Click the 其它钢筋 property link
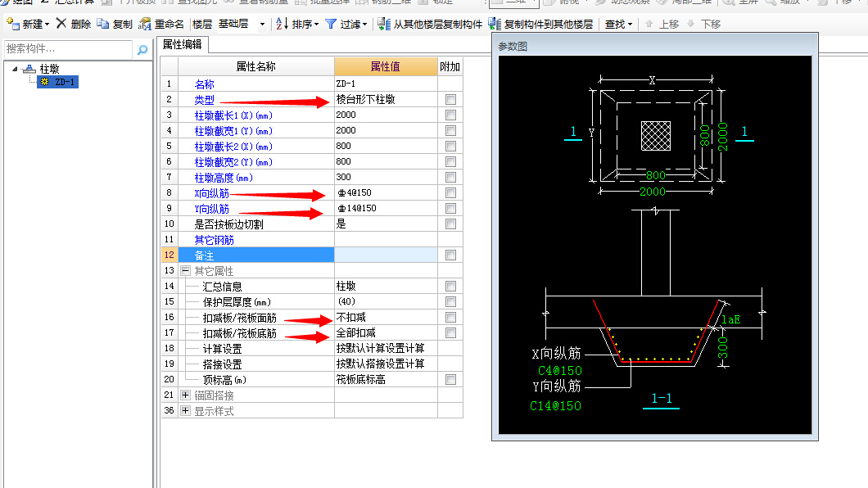Screen dimensions: 868x488 (x=215, y=240)
